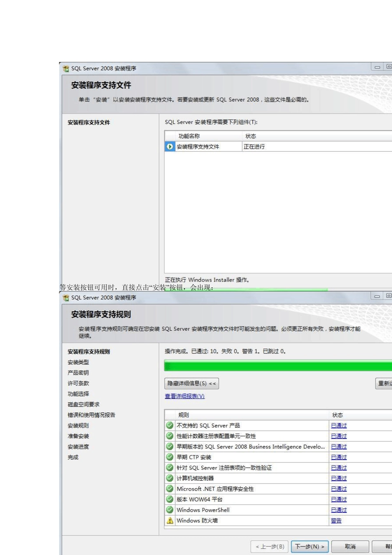Minimize the lower SQL Server setup window
Image resolution: width=392 pixels, height=555 pixels.
[377, 296]
